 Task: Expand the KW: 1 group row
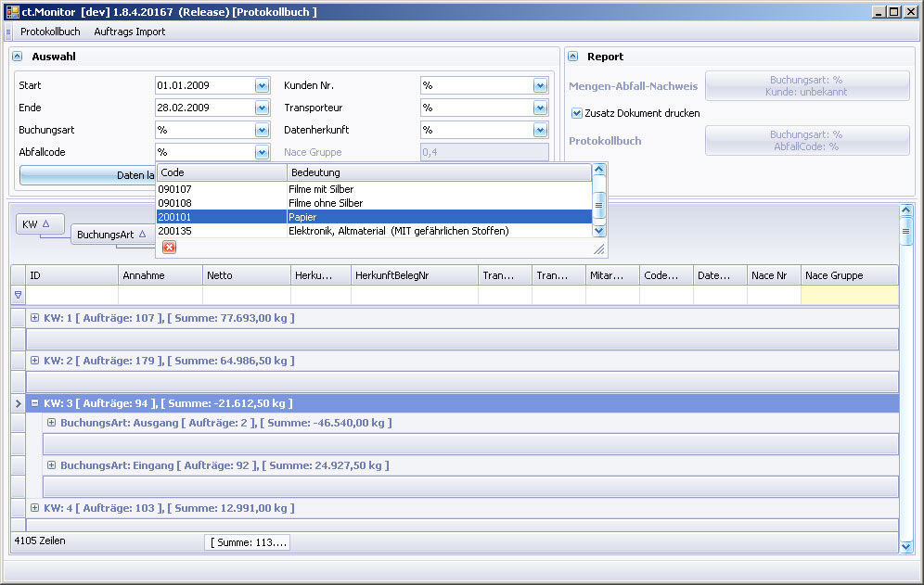(34, 318)
